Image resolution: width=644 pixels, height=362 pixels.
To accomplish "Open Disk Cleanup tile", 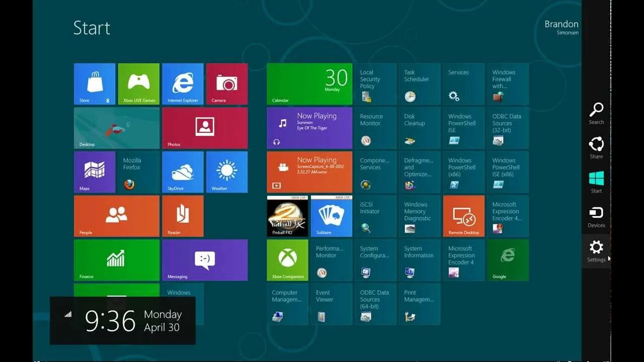I will pyautogui.click(x=420, y=128).
